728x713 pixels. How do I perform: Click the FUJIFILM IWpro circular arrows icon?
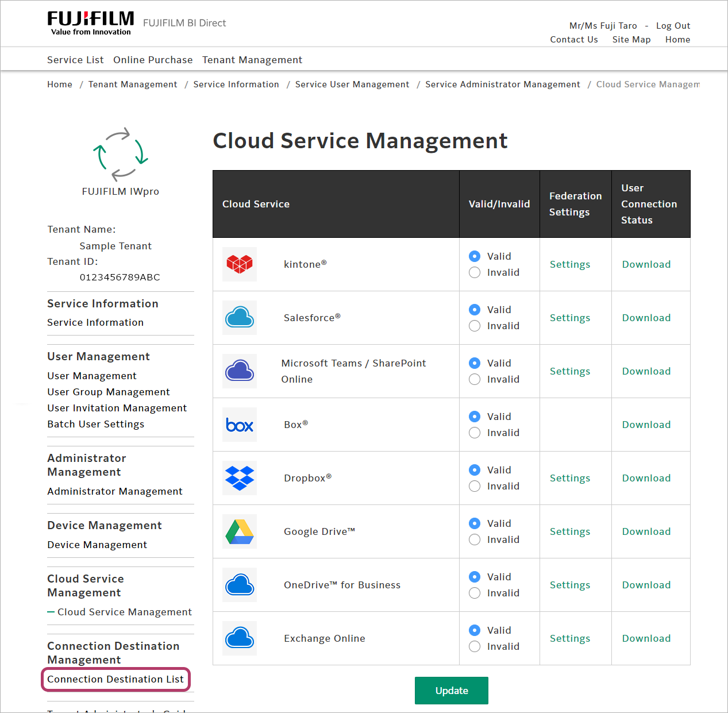pos(121,153)
